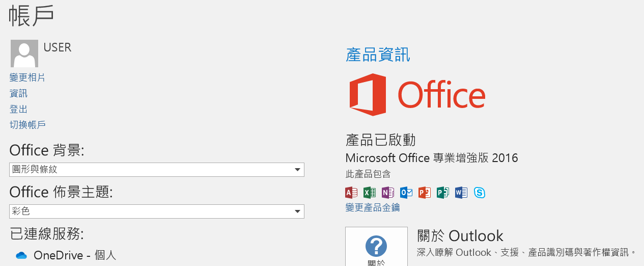Click the Outlook app icon
644x266 pixels.
point(406,192)
